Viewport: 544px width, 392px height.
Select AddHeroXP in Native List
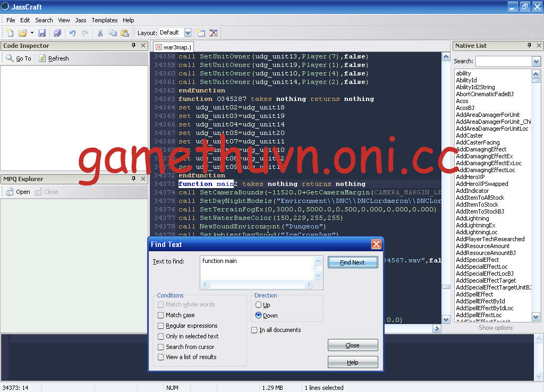click(470, 177)
